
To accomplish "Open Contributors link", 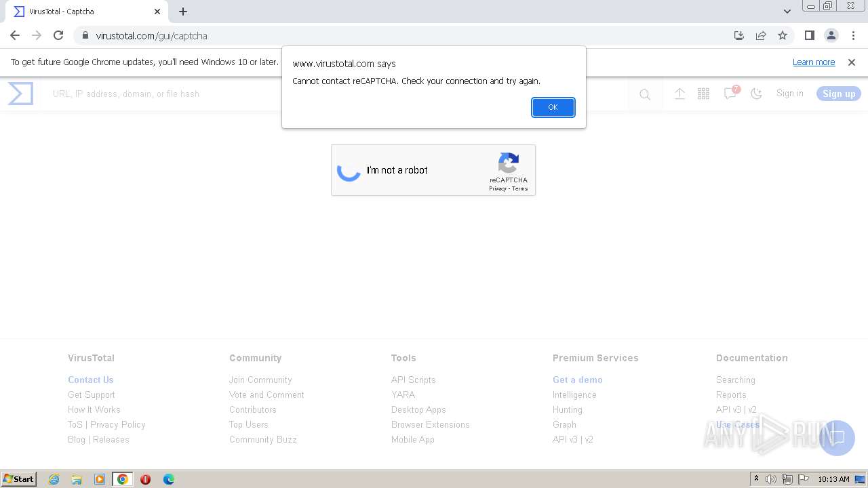I will pyautogui.click(x=253, y=410).
